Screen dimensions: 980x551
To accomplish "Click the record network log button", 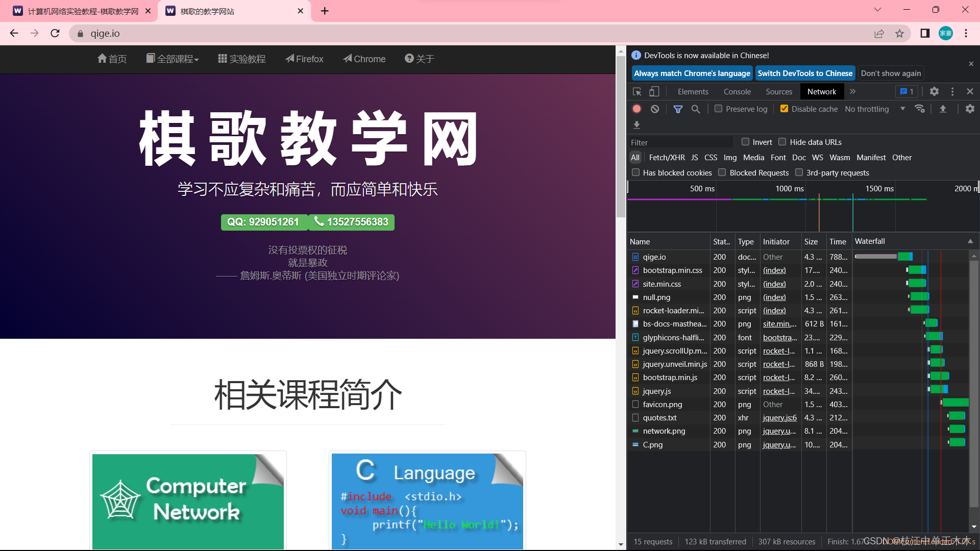I will pyautogui.click(x=636, y=109).
